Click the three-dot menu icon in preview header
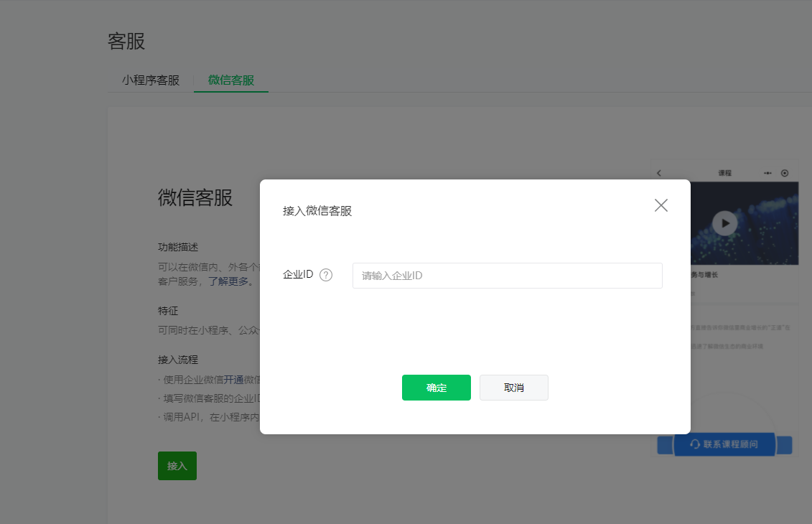This screenshot has width=812, height=524. click(x=767, y=173)
